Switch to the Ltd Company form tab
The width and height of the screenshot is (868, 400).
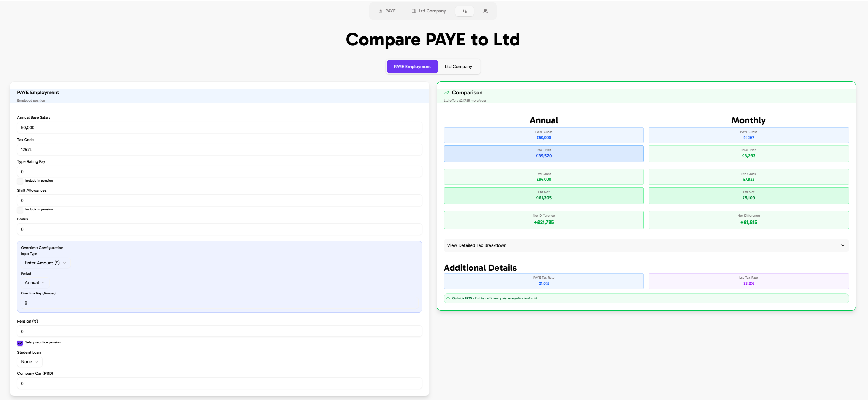458,67
